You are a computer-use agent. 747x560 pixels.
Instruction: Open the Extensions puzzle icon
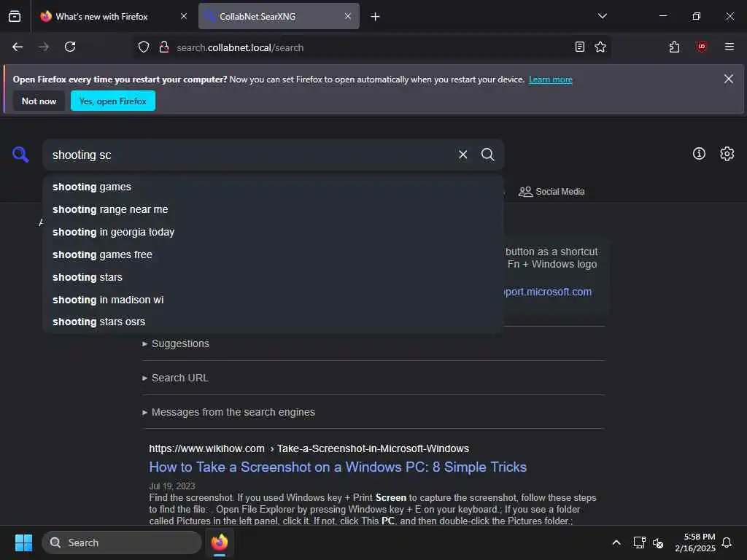(x=674, y=47)
